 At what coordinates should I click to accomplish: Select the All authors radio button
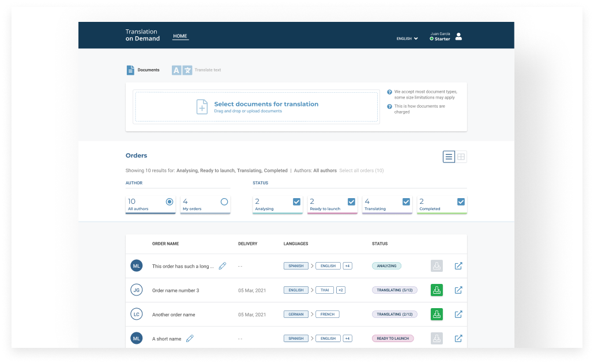click(x=170, y=202)
